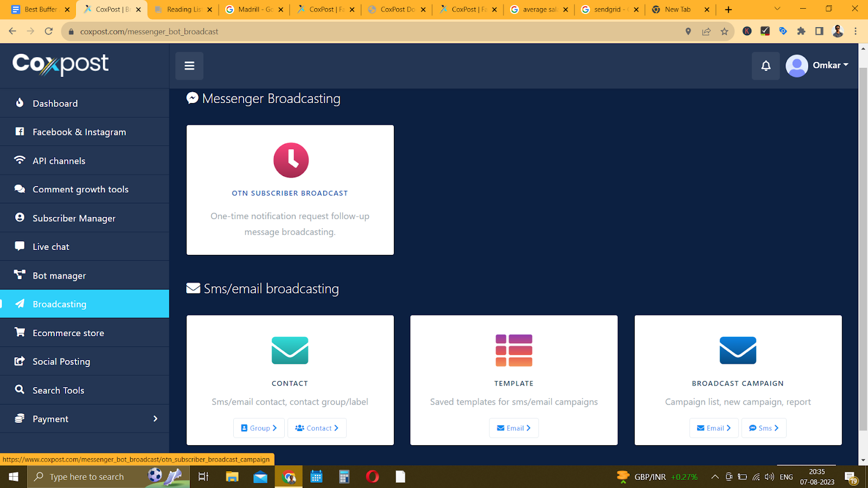Screen dimensions: 868x488
Task: Open the tab search dropdown
Action: coord(777,9)
